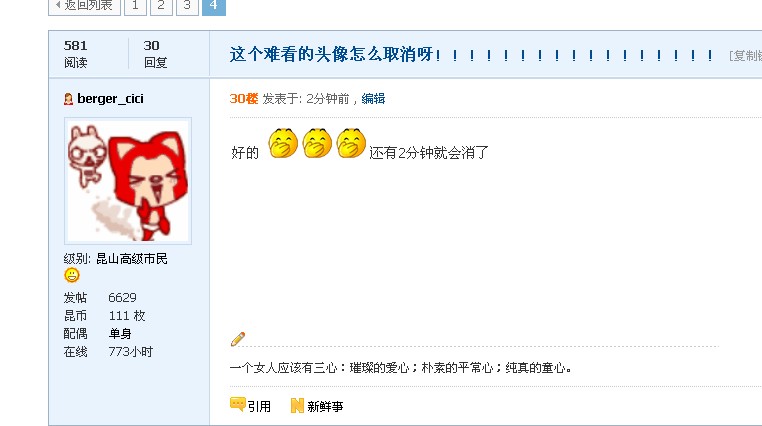Click the second laughing emoji in post

[317, 143]
